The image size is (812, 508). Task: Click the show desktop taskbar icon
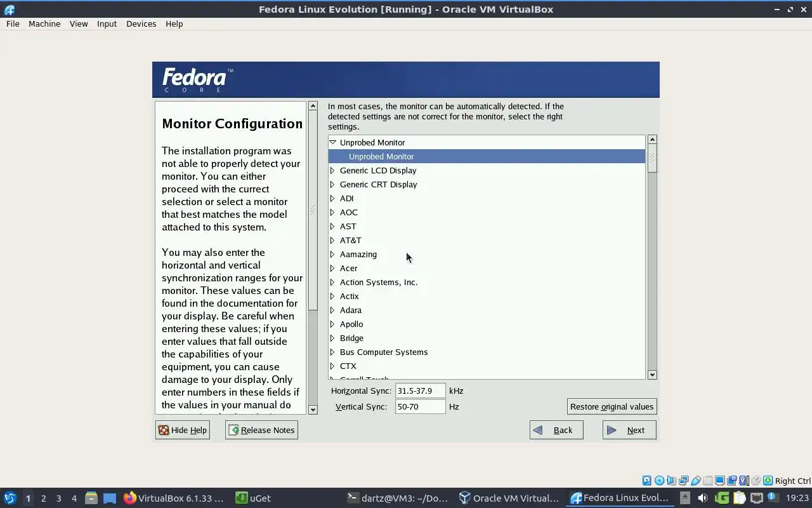(110, 498)
